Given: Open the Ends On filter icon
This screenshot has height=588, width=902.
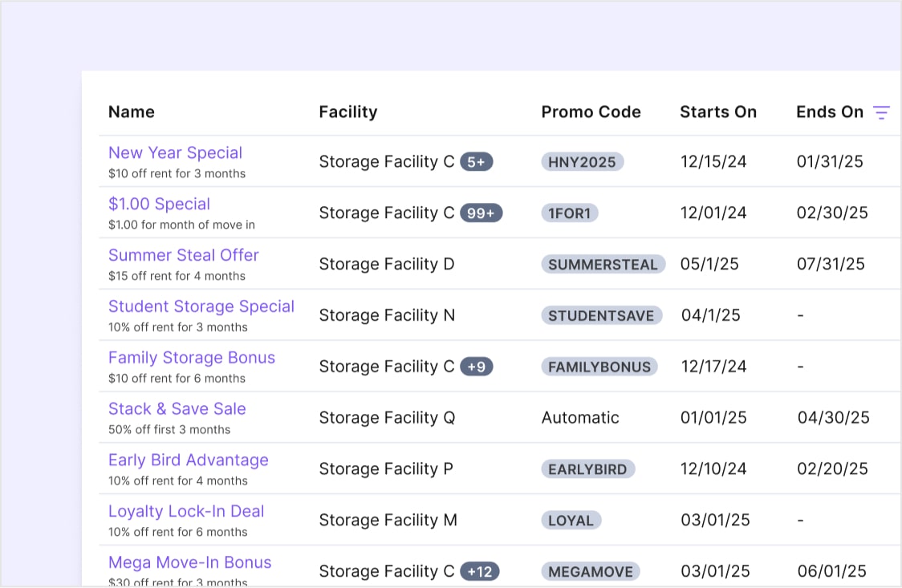Looking at the screenshot, I should [880, 112].
